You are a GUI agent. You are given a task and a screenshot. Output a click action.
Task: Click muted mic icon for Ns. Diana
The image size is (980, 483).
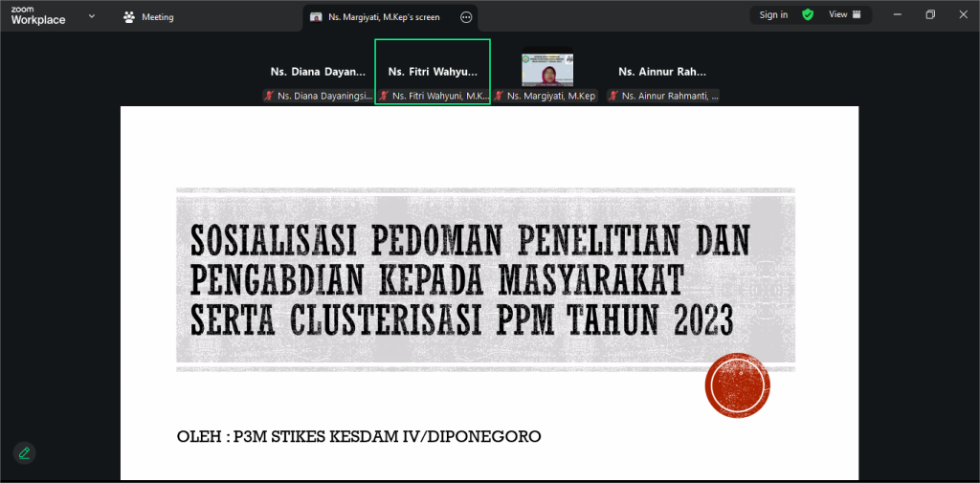[270, 97]
